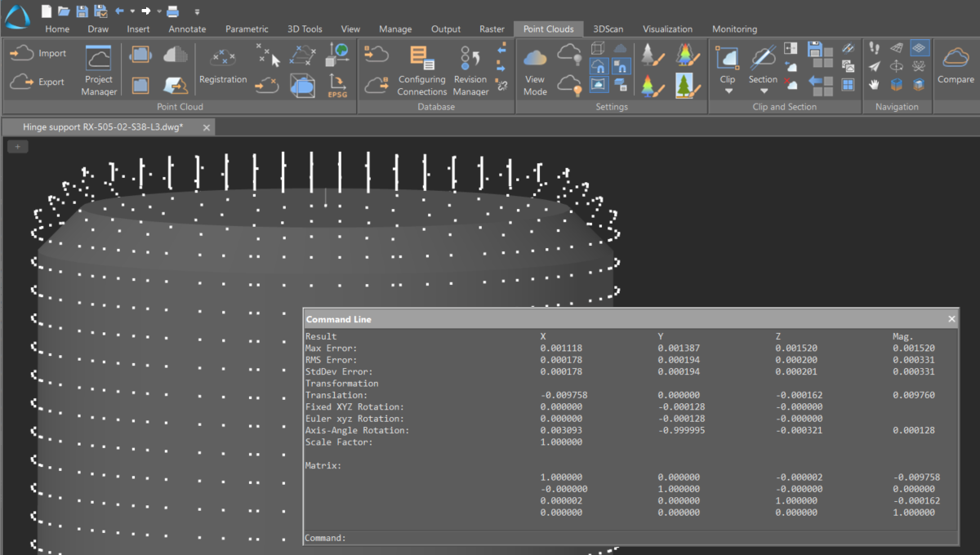Start point cloud Registration
Image resolution: width=980 pixels, height=555 pixels.
[223, 69]
